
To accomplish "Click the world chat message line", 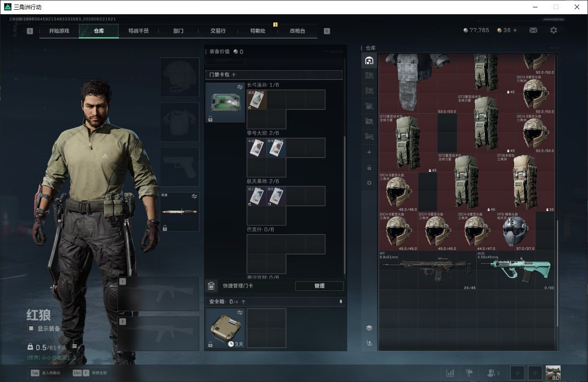I will [51, 357].
